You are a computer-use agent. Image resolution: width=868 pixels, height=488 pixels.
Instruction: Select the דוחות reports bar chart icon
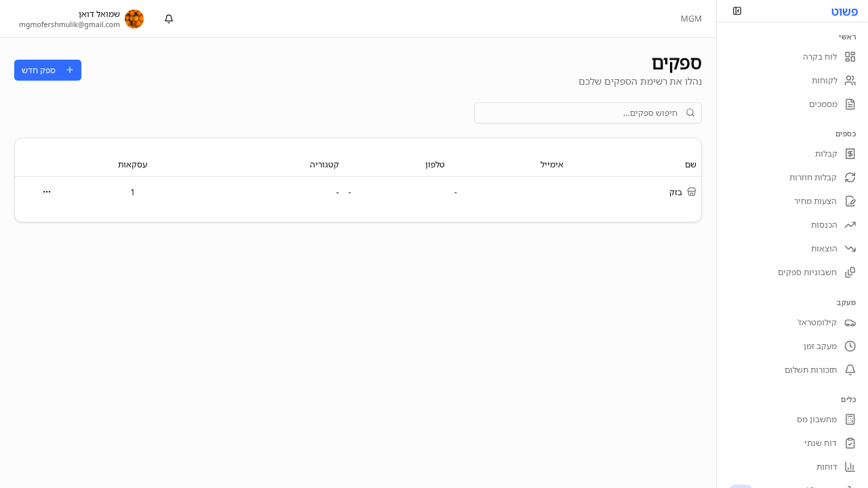click(x=850, y=466)
